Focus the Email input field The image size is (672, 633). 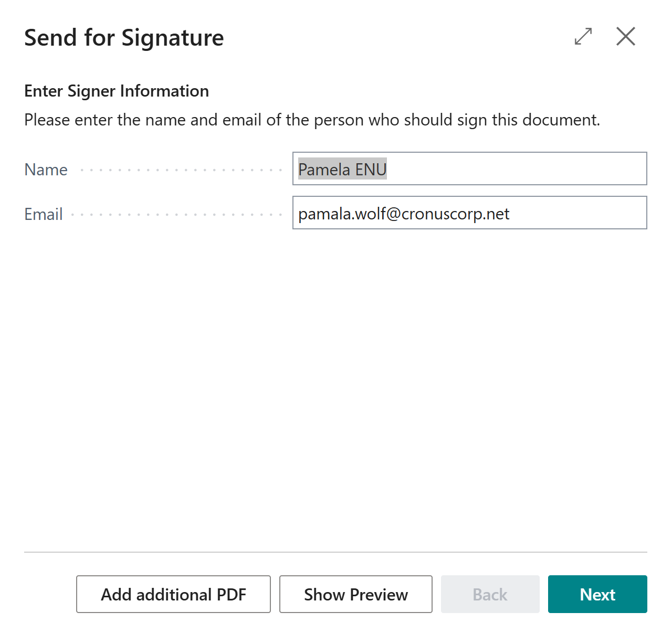[x=469, y=213]
